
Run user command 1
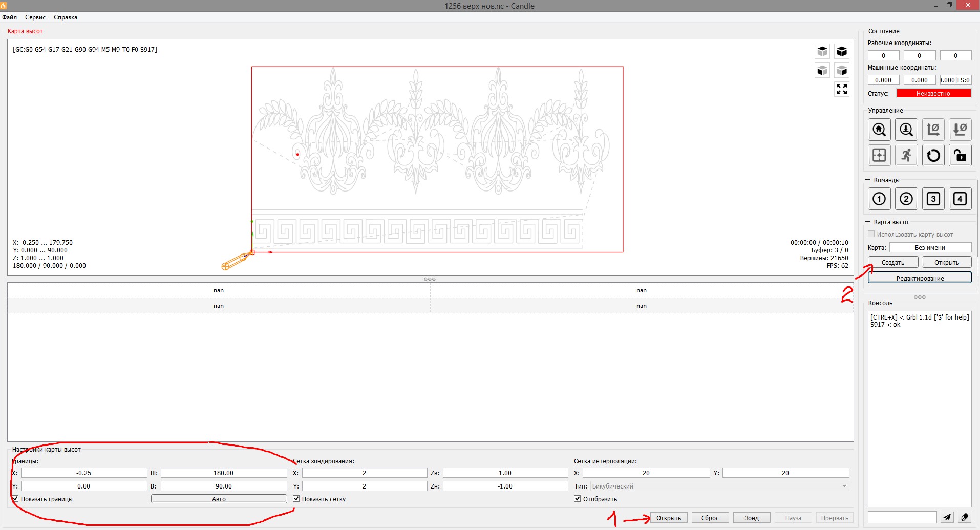click(x=879, y=199)
